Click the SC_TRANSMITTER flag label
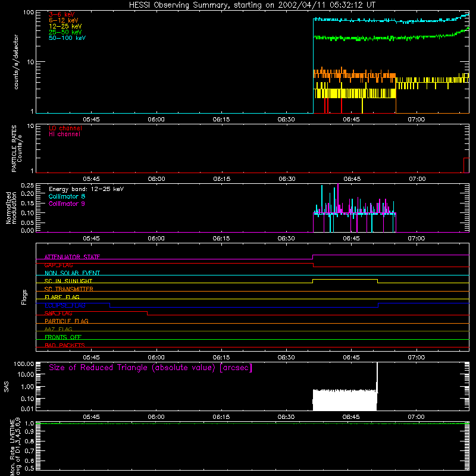The image size is (476, 476). click(69, 289)
